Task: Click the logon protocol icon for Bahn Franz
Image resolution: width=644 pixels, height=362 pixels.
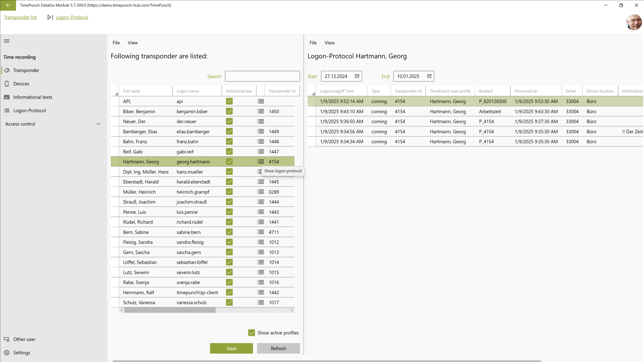Action: click(x=261, y=141)
